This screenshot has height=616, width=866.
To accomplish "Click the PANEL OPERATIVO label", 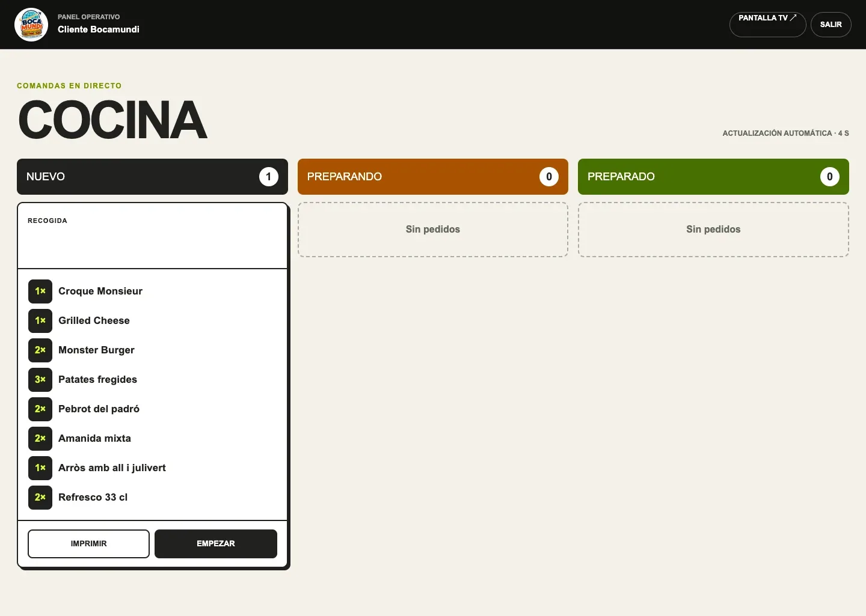I will click(88, 17).
